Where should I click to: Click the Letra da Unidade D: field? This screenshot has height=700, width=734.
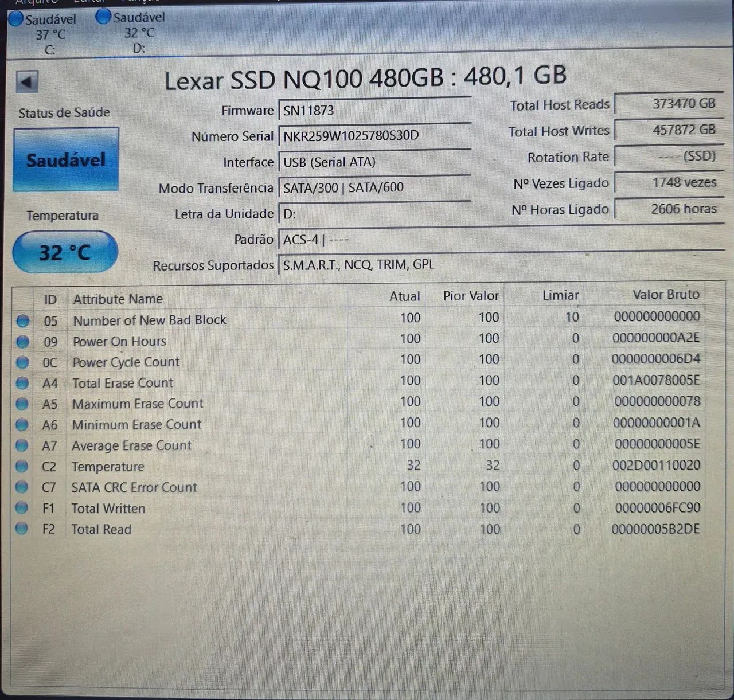pos(374,214)
